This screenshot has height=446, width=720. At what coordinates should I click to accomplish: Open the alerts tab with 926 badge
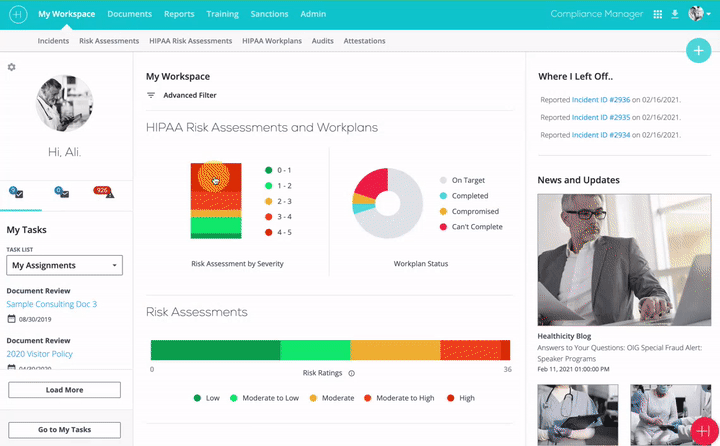(102, 192)
